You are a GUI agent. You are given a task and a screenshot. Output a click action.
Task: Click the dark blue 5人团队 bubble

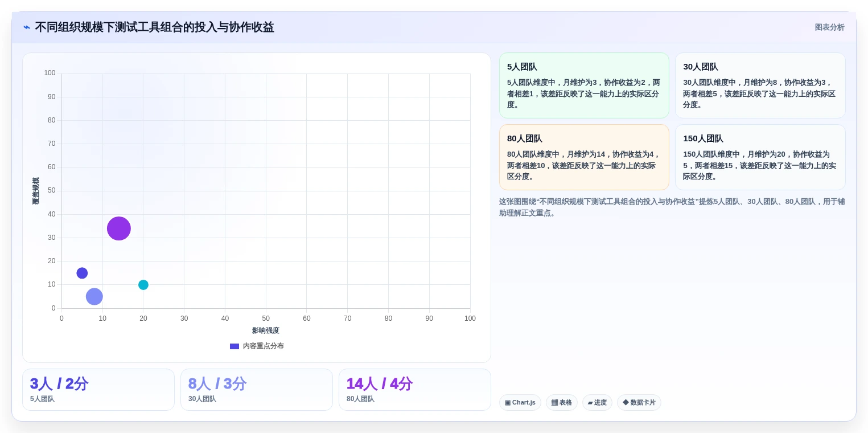[82, 273]
